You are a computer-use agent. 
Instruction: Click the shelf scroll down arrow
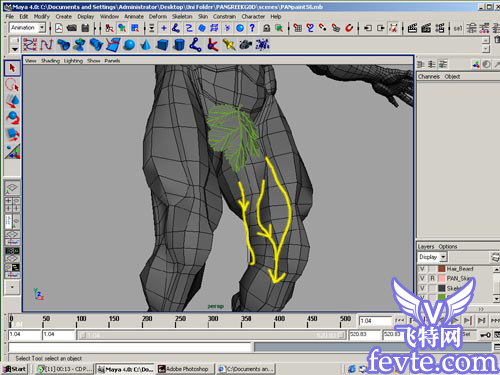(486, 49)
